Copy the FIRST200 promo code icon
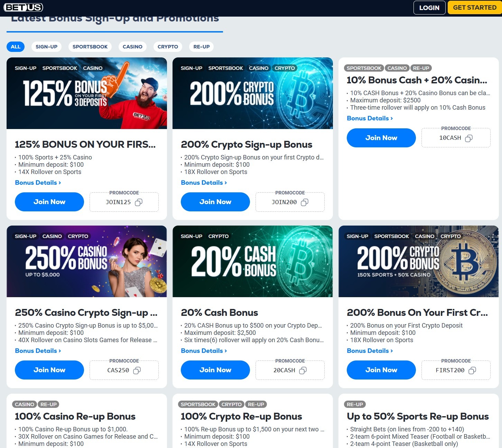Image resolution: width=502 pixels, height=448 pixels. [x=472, y=371]
